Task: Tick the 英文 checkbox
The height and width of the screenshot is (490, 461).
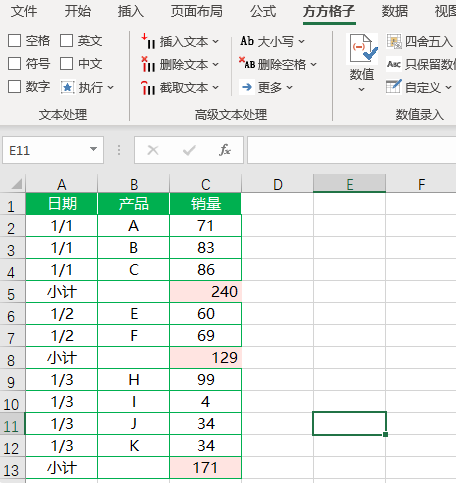Action: point(66,41)
